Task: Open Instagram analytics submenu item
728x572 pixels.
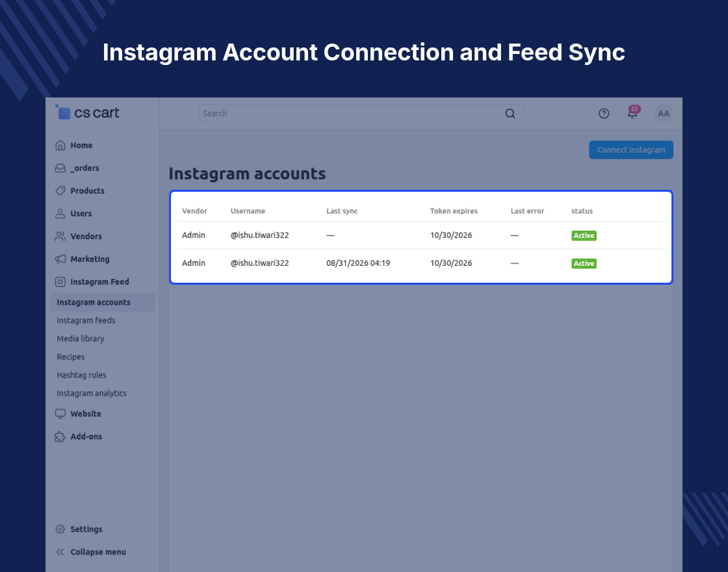Action: (92, 393)
